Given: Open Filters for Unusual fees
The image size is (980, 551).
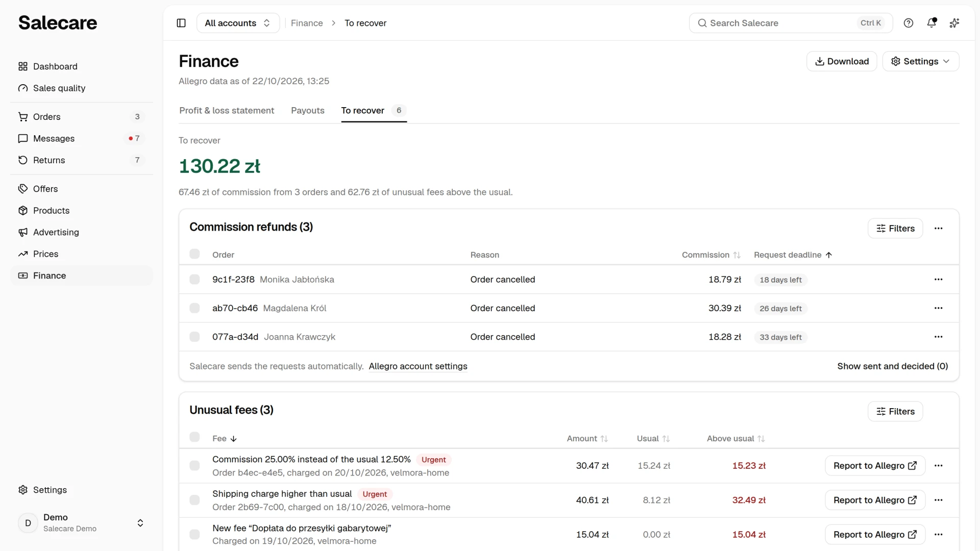Looking at the screenshot, I should 895,412.
